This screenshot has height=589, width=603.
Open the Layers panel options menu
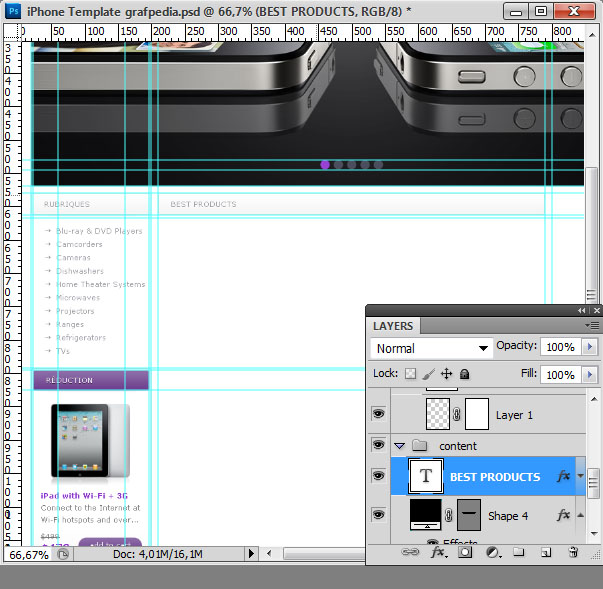(x=593, y=326)
